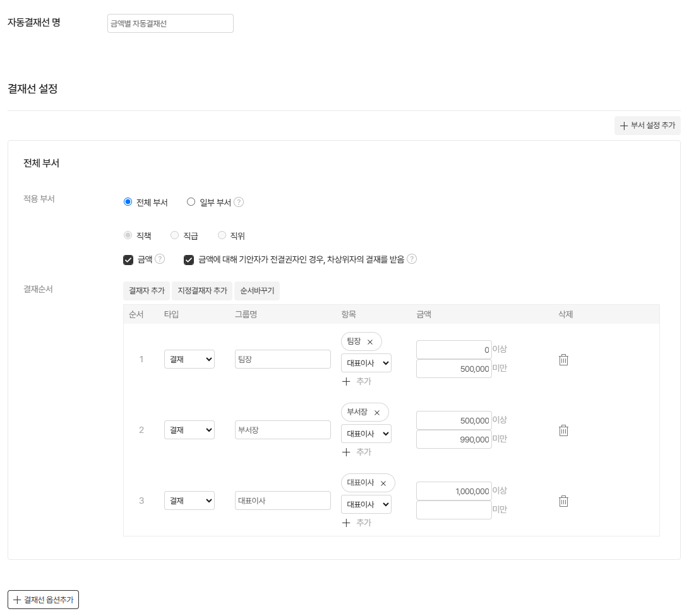Image resolution: width=689 pixels, height=616 pixels.
Task: Open 타입 dropdown in row 1
Action: coord(189,359)
